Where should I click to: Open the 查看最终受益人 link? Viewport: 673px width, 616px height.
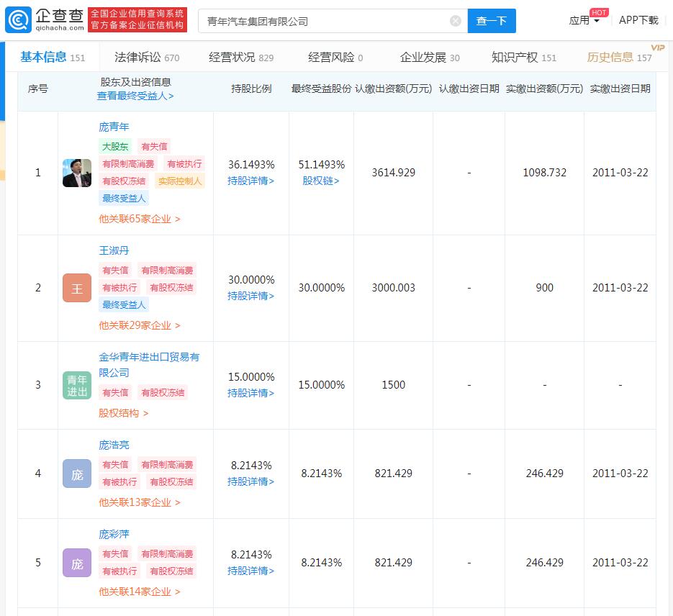(x=135, y=96)
